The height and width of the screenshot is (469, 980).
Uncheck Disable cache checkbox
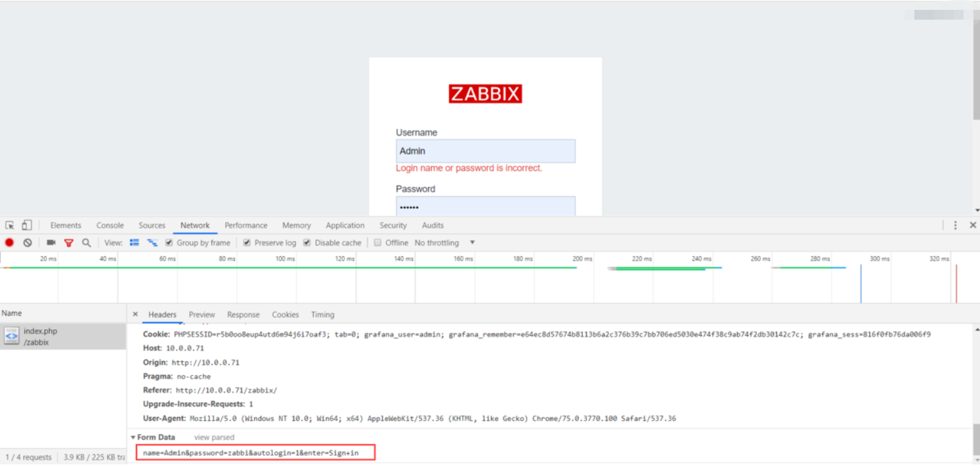click(x=307, y=242)
